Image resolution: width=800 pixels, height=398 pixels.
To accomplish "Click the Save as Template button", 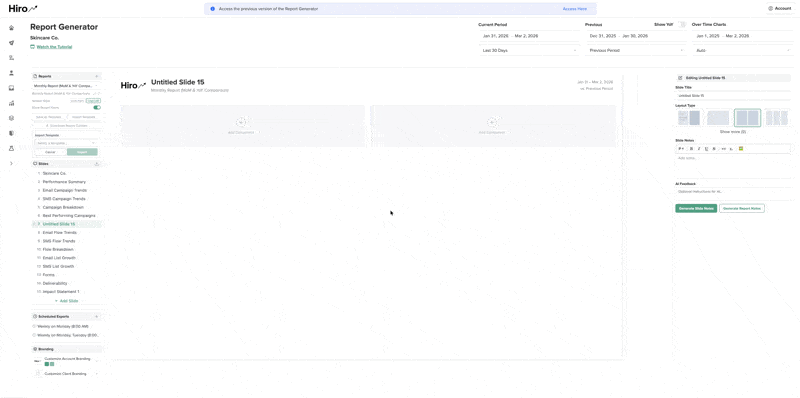I will (x=49, y=117).
